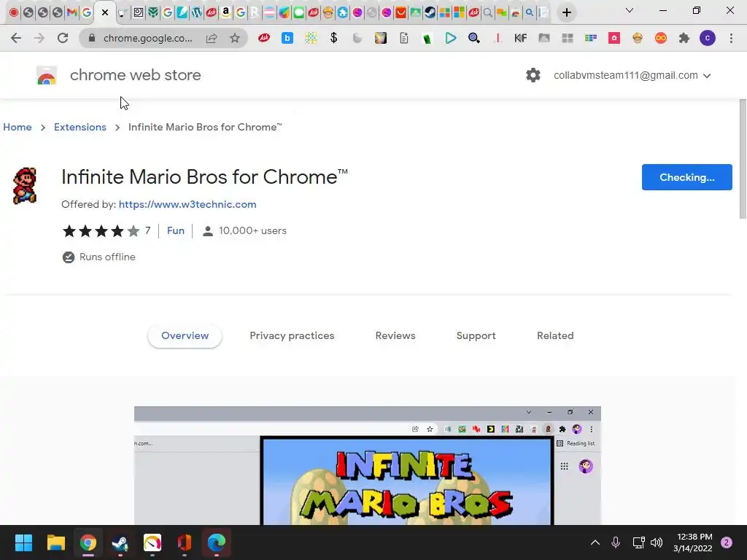This screenshot has height=560, width=747.
Task: Click the Chrome Web Store logo
Action: (47, 75)
